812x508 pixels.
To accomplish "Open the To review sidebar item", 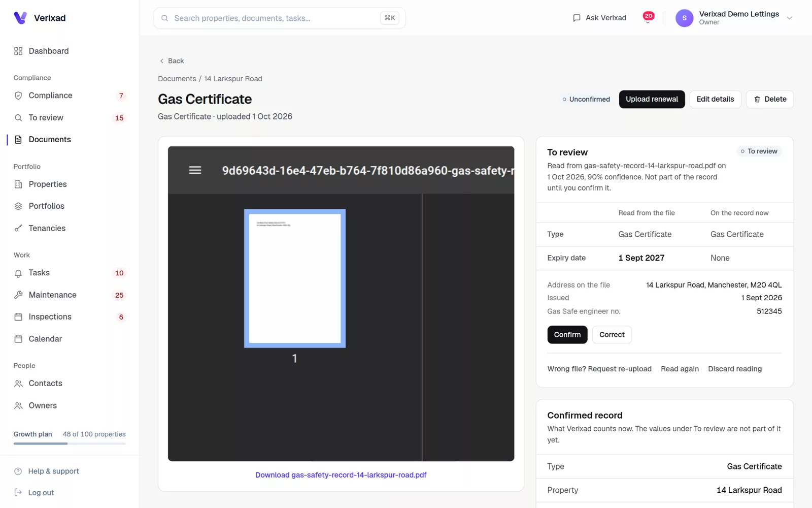I will point(70,118).
